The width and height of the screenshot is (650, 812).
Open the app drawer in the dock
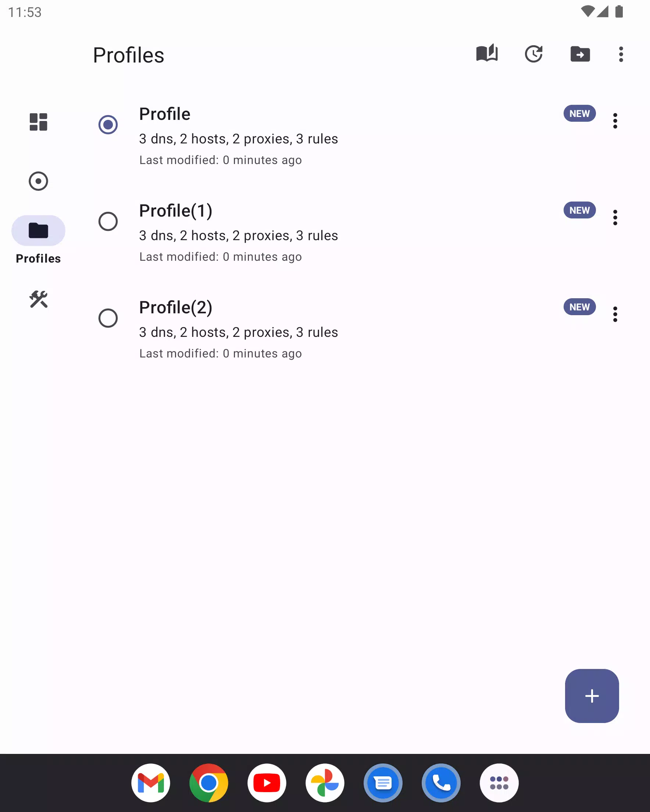click(x=499, y=783)
